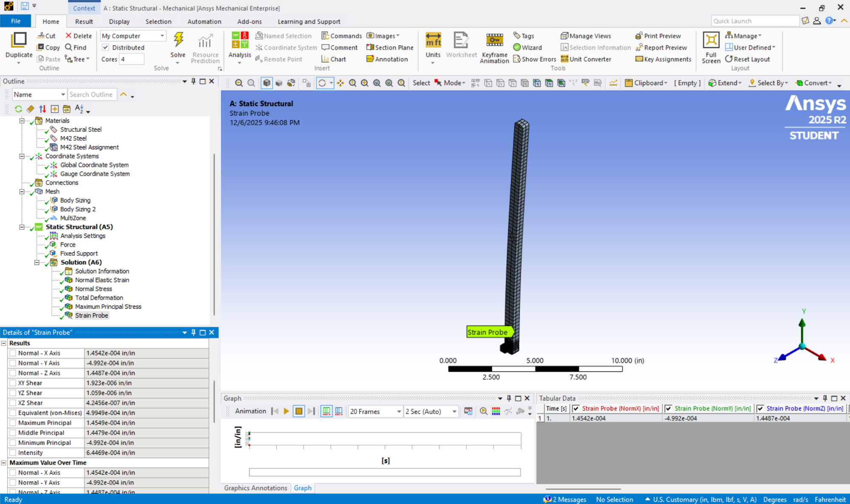Viewport: 850px width, 504px height.
Task: Switch to the Graphics Annotations tab
Action: click(256, 488)
